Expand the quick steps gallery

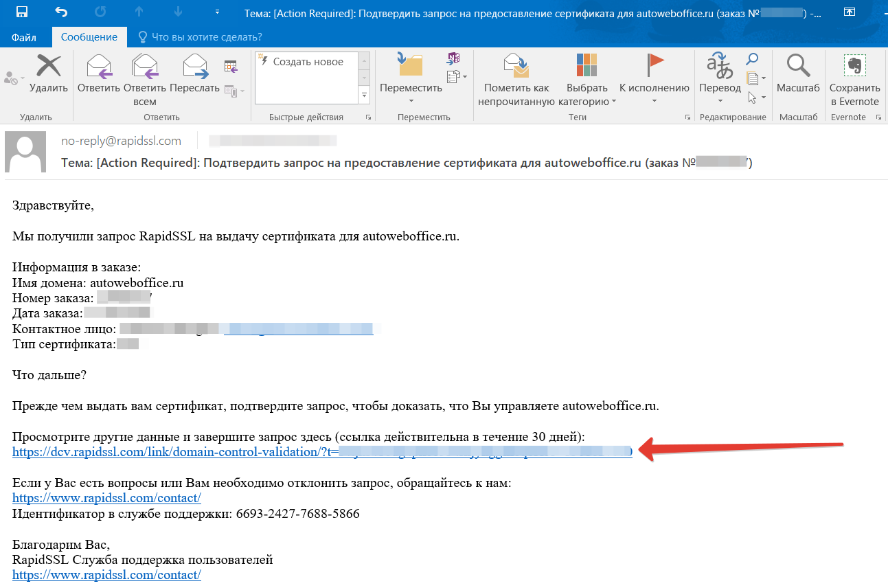pos(364,95)
